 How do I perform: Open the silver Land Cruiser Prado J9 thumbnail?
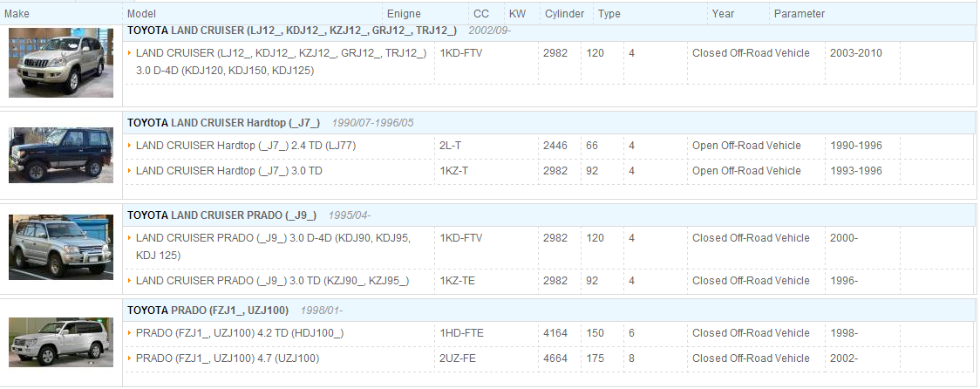[61, 247]
